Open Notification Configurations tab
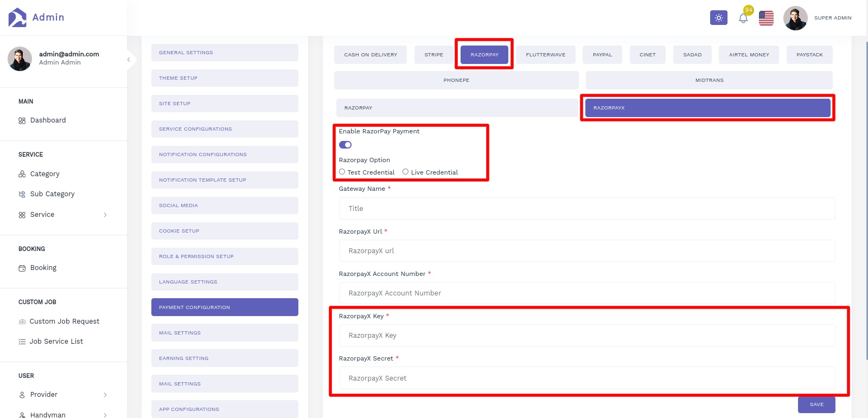The width and height of the screenshot is (868, 418). [225, 155]
